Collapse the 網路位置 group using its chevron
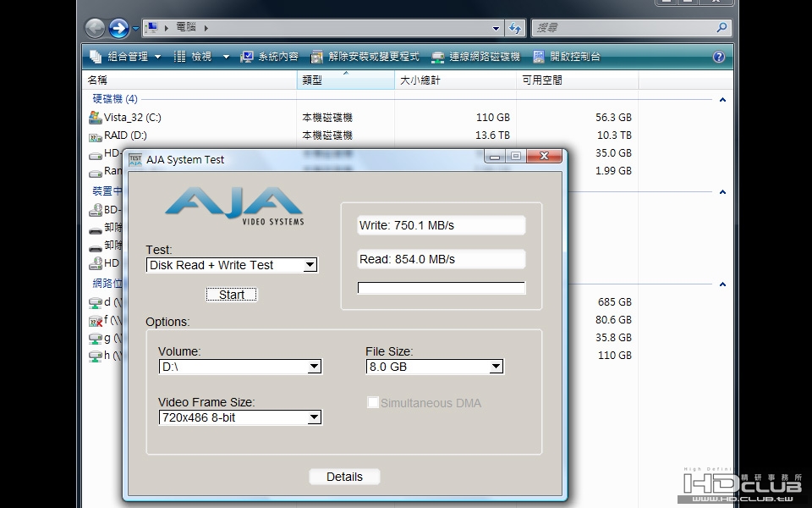This screenshot has width=812, height=508. pos(722,284)
